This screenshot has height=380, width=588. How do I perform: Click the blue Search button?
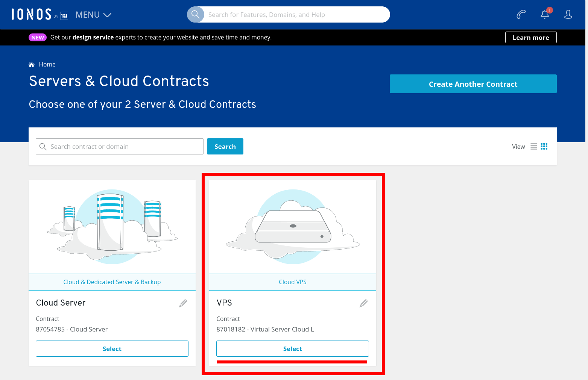[225, 147]
